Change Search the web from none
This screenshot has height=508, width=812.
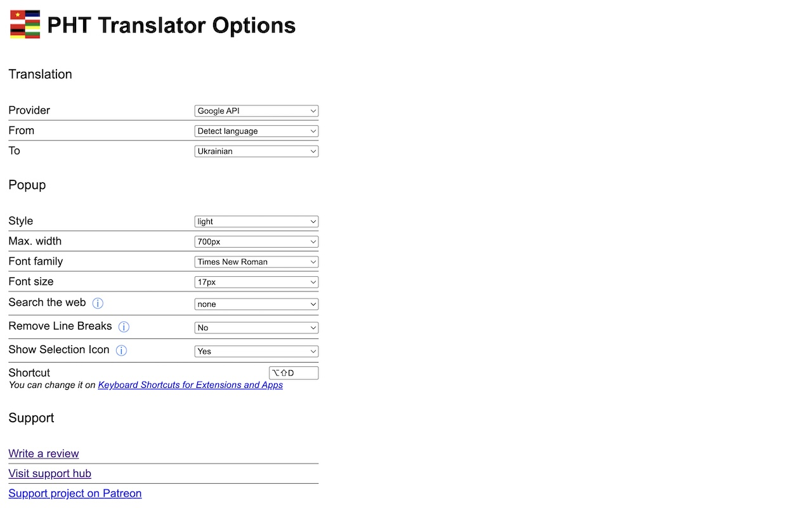point(256,304)
